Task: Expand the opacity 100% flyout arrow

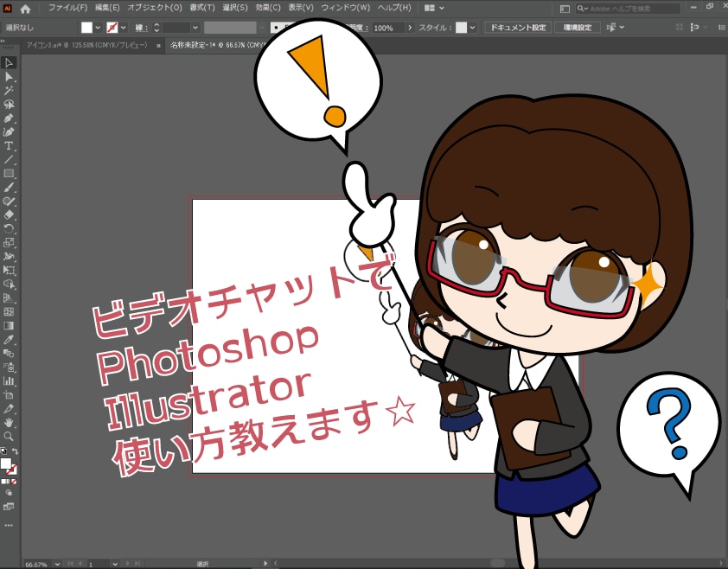Action: pos(410,28)
